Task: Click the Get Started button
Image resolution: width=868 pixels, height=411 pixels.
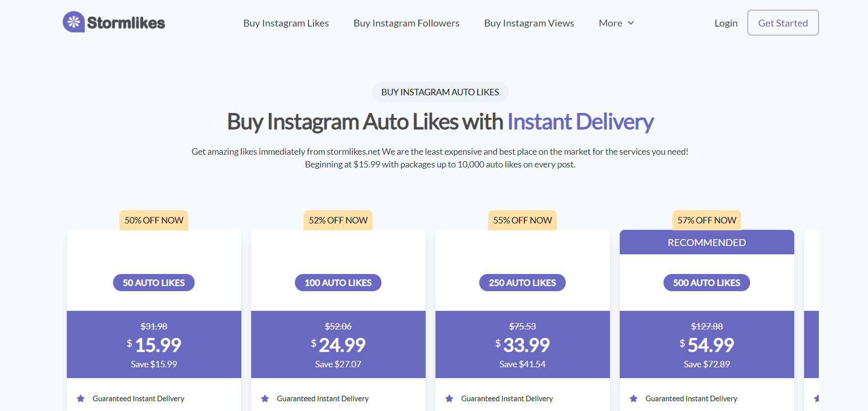Action: [x=782, y=23]
